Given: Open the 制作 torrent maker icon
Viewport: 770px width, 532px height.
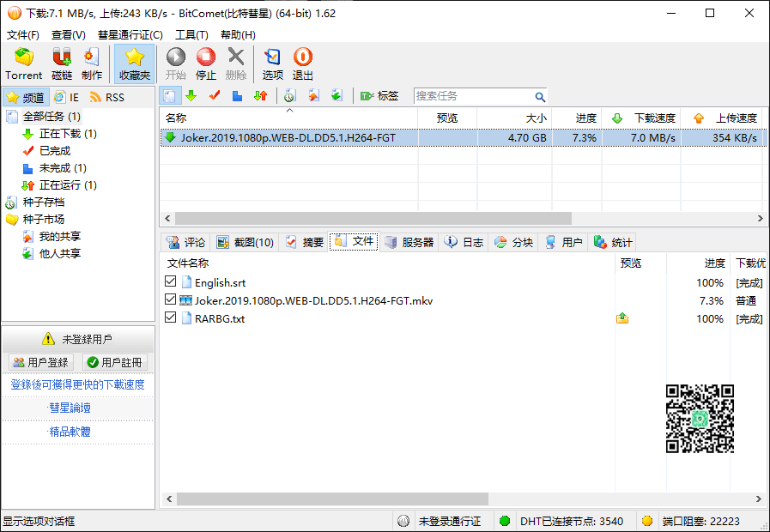Looking at the screenshot, I should point(92,64).
